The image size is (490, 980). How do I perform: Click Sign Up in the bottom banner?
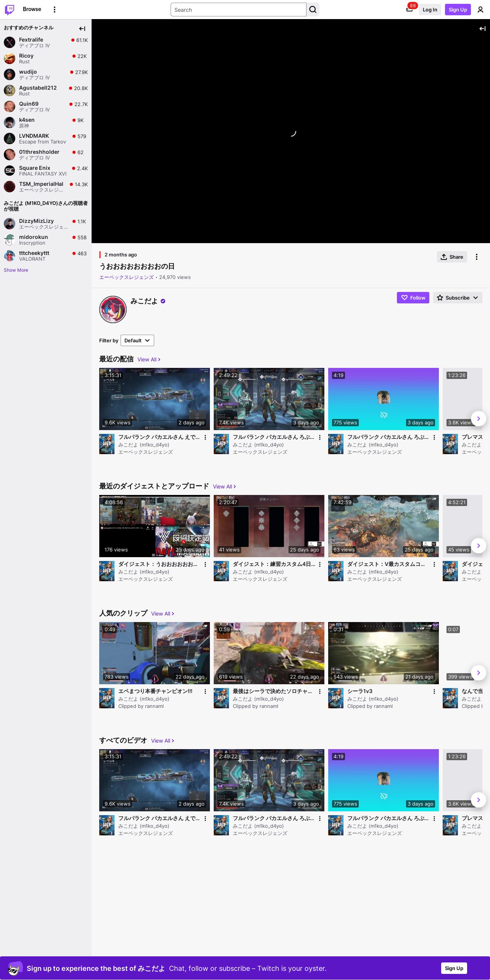click(x=454, y=968)
